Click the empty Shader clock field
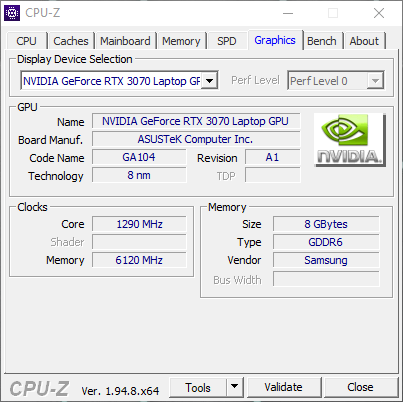Viewport: 403px width, 402px height. (139, 242)
